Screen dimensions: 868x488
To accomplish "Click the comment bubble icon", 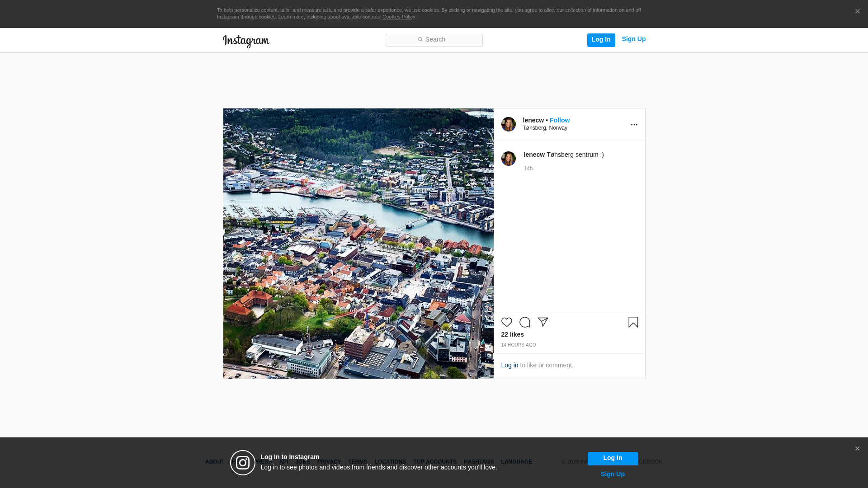I will point(524,322).
